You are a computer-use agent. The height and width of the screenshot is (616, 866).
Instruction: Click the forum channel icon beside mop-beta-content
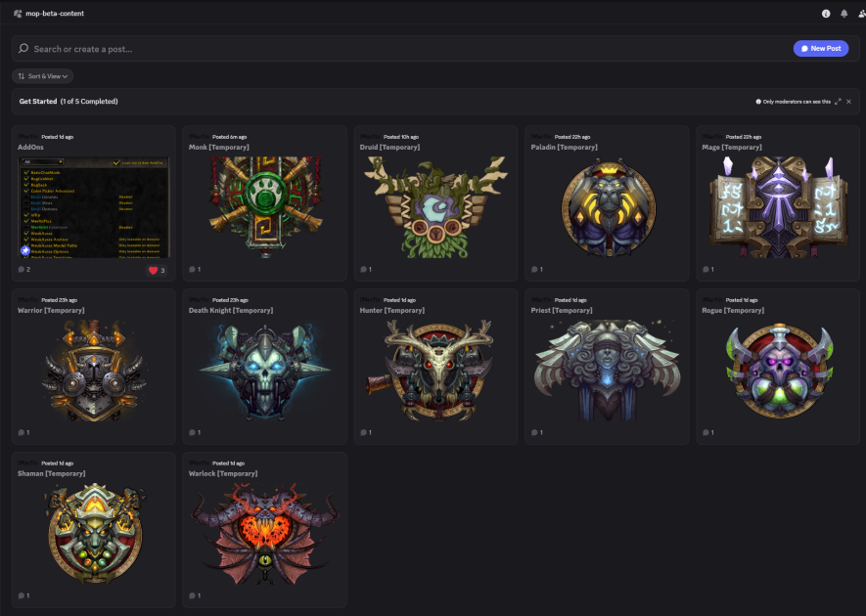pyautogui.click(x=18, y=14)
